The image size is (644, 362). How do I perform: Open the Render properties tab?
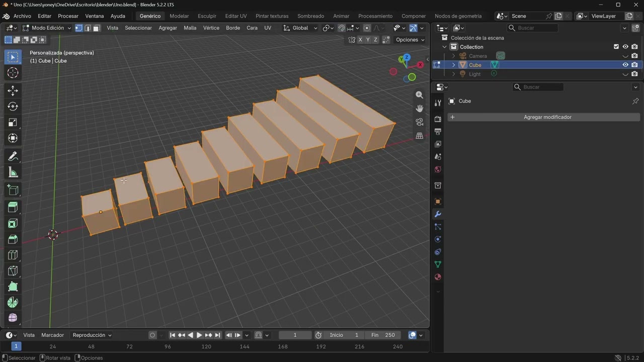pyautogui.click(x=438, y=119)
